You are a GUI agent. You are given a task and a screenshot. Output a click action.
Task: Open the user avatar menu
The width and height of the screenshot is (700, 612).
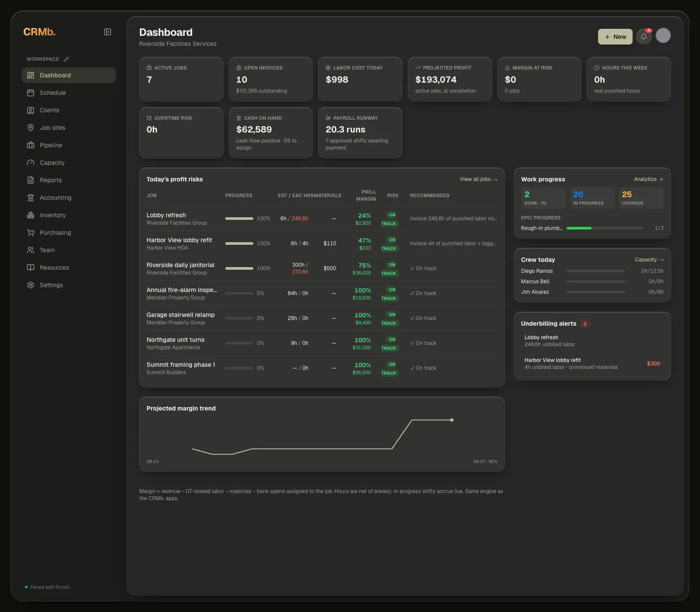[x=663, y=35]
